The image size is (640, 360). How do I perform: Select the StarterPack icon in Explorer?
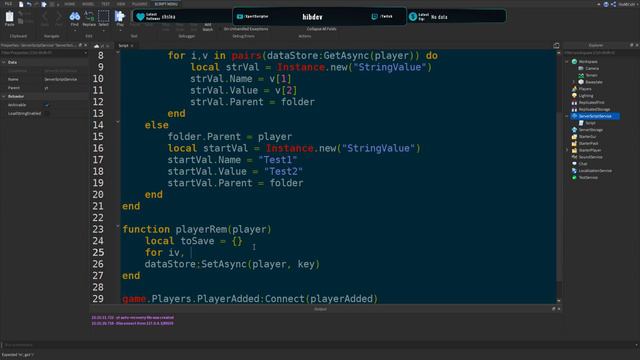click(574, 143)
